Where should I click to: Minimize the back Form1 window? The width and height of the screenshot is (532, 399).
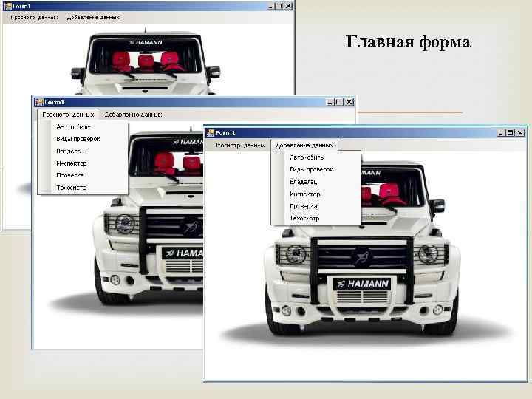point(270,6)
